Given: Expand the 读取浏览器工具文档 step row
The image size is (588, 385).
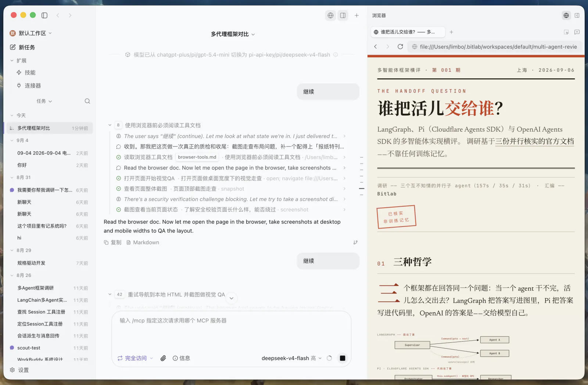Looking at the screenshot, I should coord(231,157).
